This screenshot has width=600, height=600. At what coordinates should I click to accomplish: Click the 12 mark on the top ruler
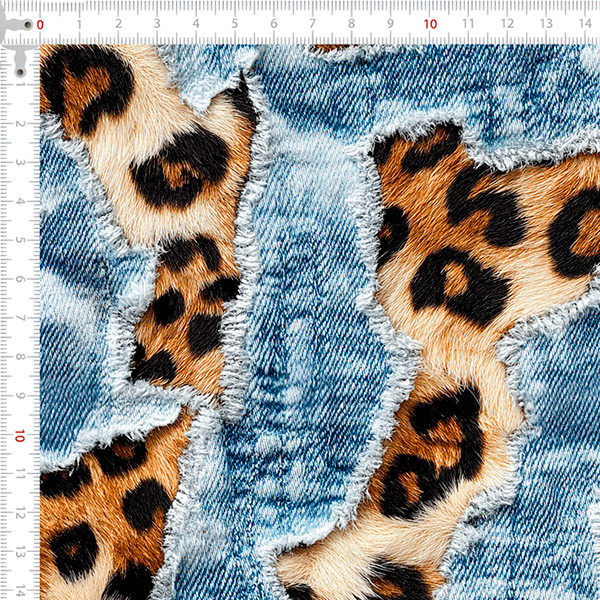tap(507, 23)
